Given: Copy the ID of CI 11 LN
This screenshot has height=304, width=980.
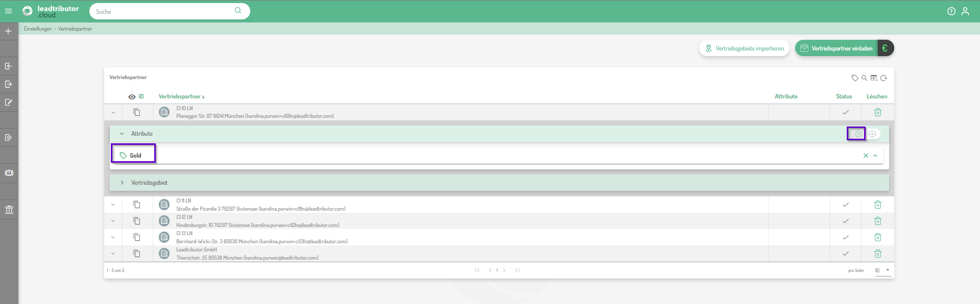Looking at the screenshot, I should (136, 205).
